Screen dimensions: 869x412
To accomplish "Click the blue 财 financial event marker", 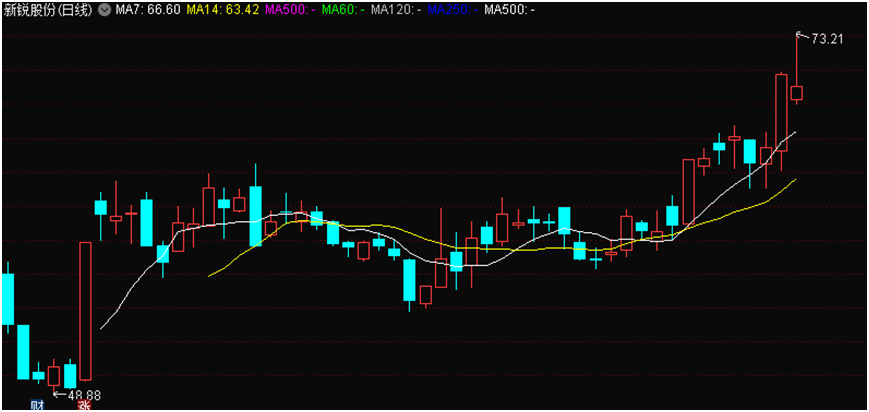I will 38,405.
